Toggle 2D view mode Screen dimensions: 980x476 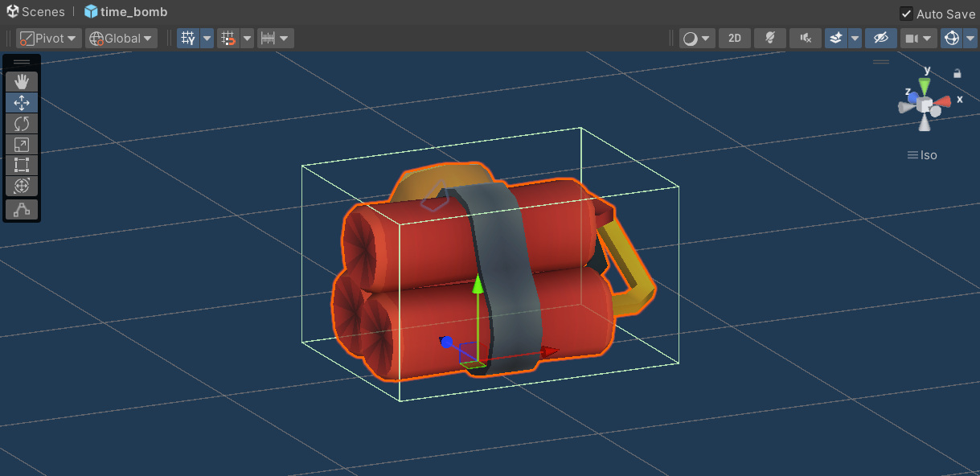(x=734, y=39)
